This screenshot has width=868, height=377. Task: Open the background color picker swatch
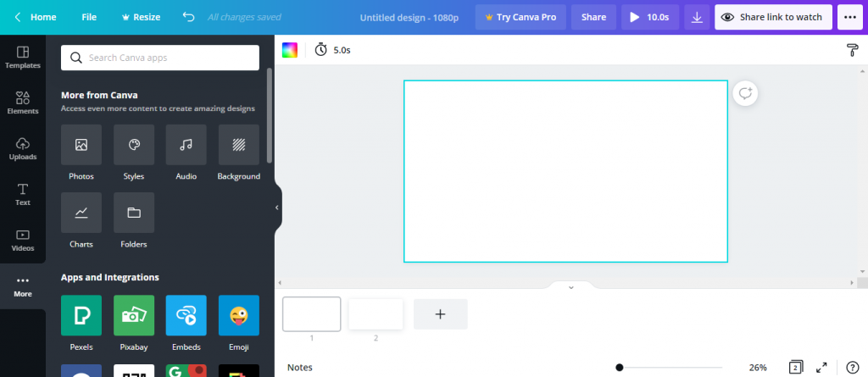coord(290,50)
